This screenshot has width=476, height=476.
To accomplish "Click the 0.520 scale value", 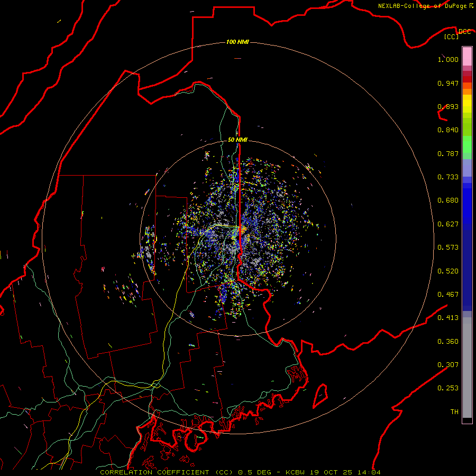I will tap(448, 271).
